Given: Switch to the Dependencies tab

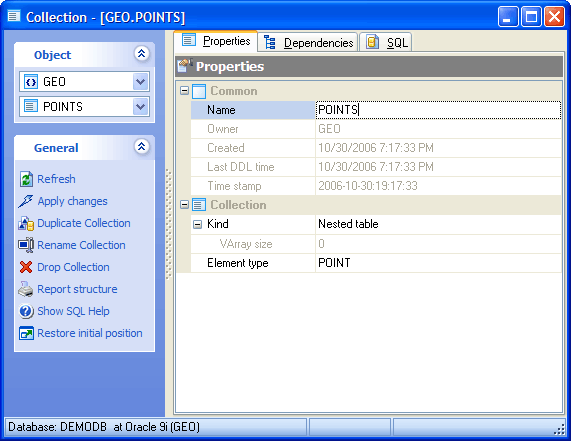Looking at the screenshot, I should (308, 43).
